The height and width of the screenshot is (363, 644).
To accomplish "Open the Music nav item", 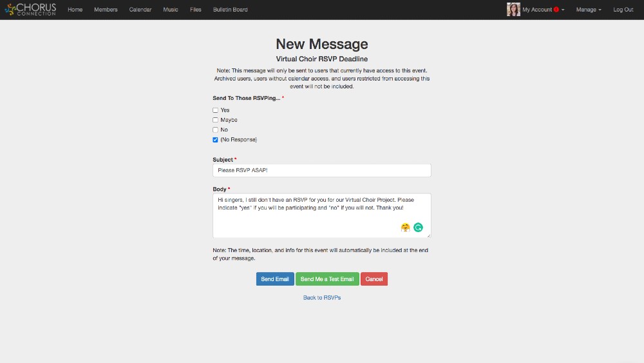I will [171, 10].
